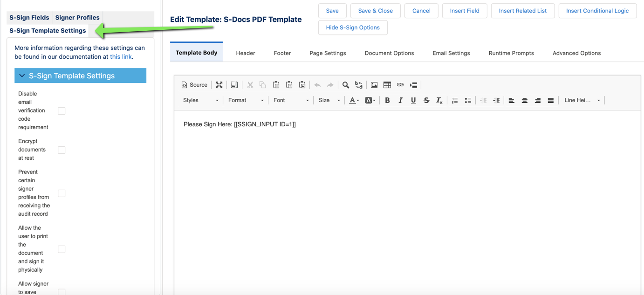This screenshot has height=295, width=644.
Task: Open the text color picker
Action: coord(354,100)
